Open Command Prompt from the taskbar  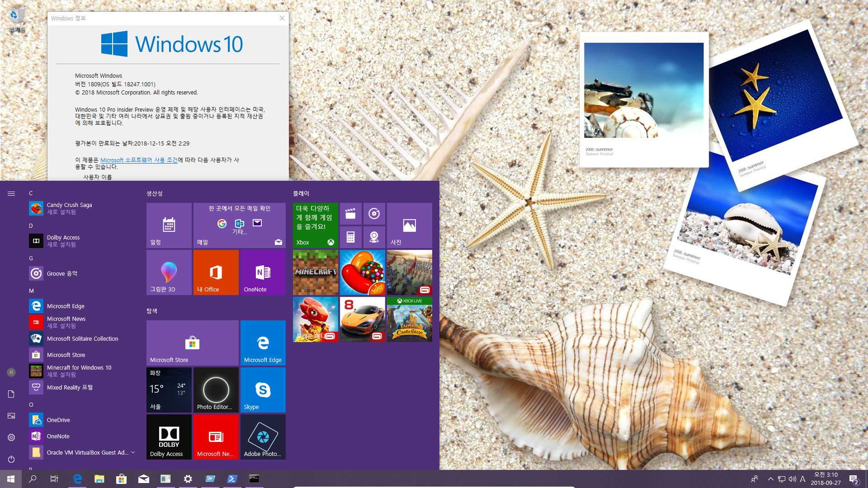[254, 479]
